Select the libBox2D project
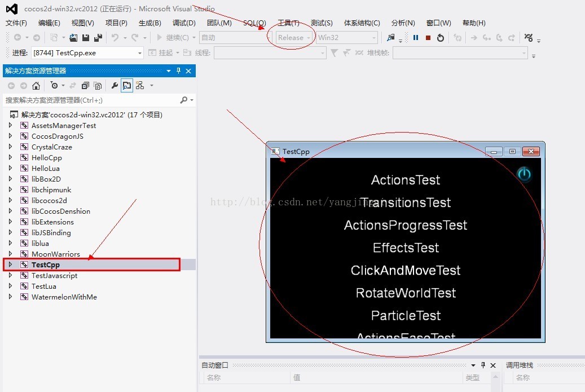Viewport: 585px width, 392px height. [x=46, y=179]
